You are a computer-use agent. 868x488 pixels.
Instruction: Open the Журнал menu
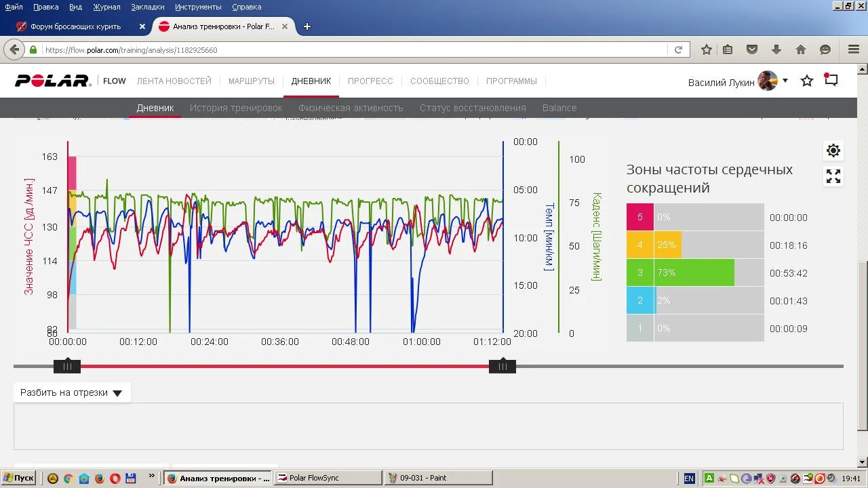tap(106, 7)
